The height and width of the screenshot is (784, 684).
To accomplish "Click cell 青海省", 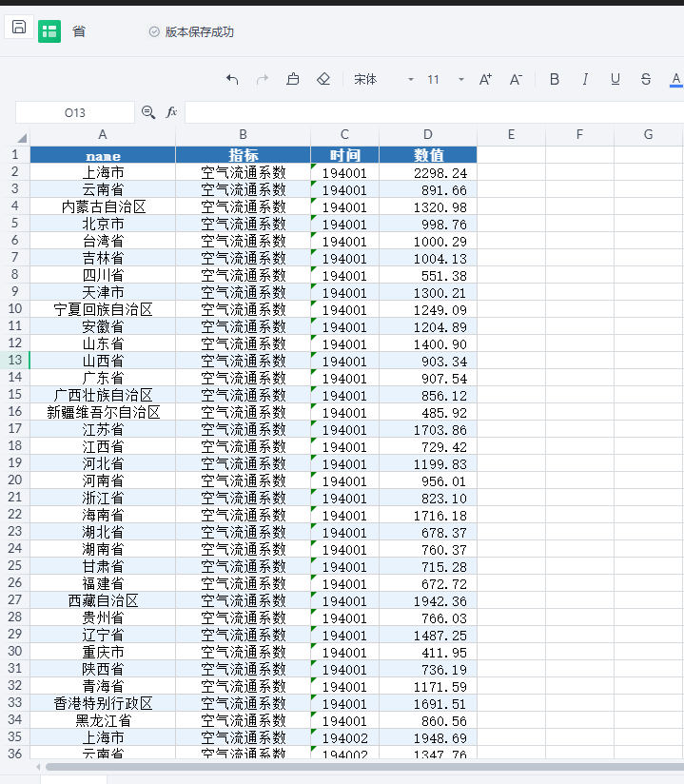I will pyautogui.click(x=103, y=686).
